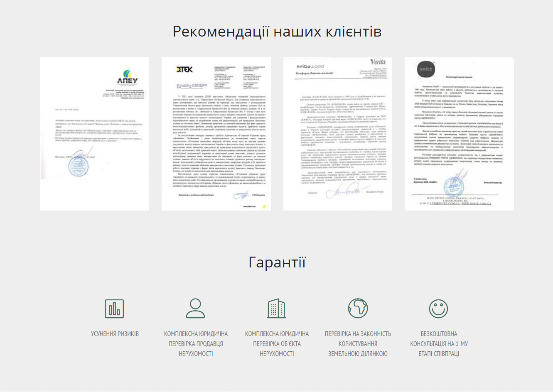Select 'Перевірка на законність користування земельною ділянкою'
Screen dimensions: 553x392
358,344
